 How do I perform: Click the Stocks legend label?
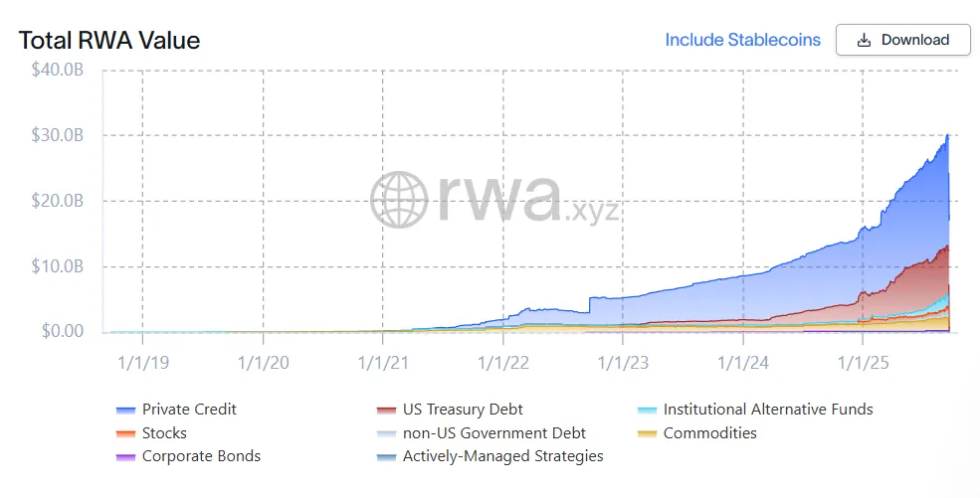164,433
